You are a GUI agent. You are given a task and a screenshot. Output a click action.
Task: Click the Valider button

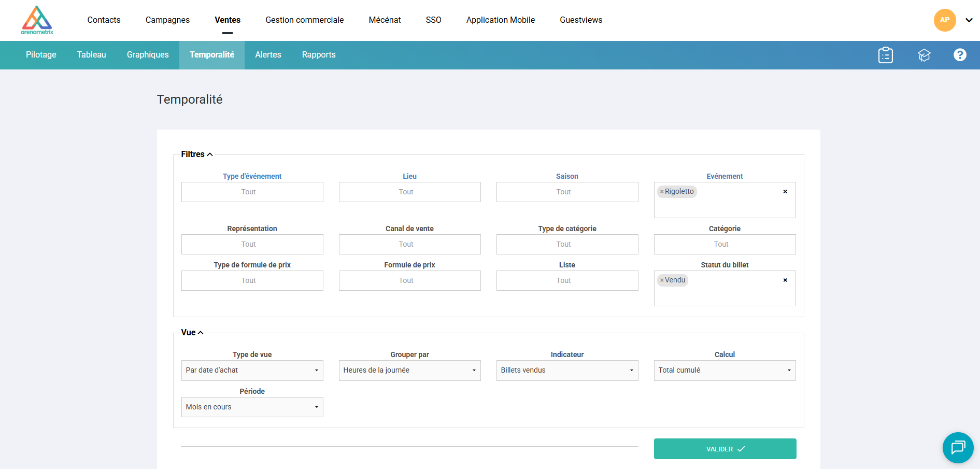(x=725, y=449)
